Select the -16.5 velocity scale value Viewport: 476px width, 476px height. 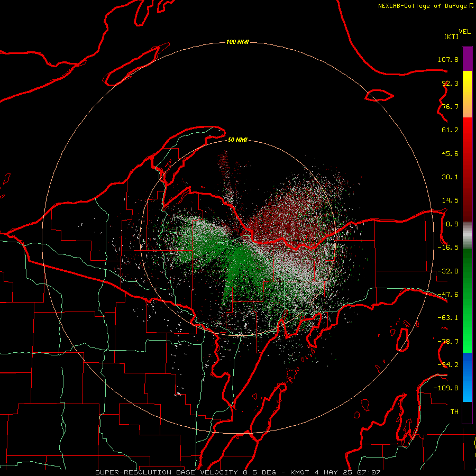click(x=448, y=248)
